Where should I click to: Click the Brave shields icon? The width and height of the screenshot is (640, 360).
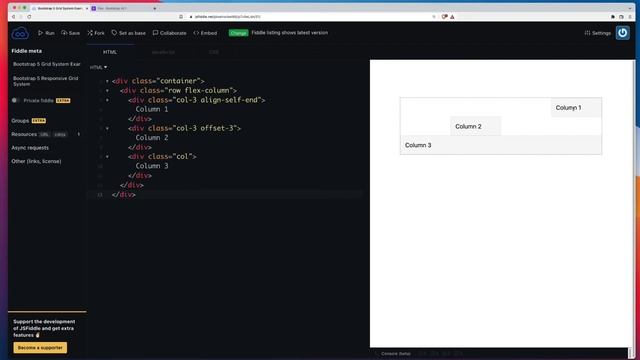click(x=445, y=17)
